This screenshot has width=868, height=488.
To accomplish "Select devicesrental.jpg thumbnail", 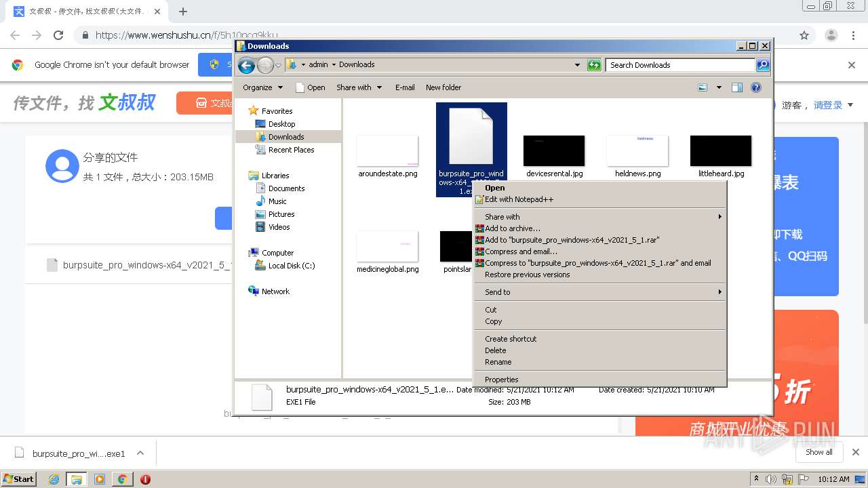I will 554,150.
